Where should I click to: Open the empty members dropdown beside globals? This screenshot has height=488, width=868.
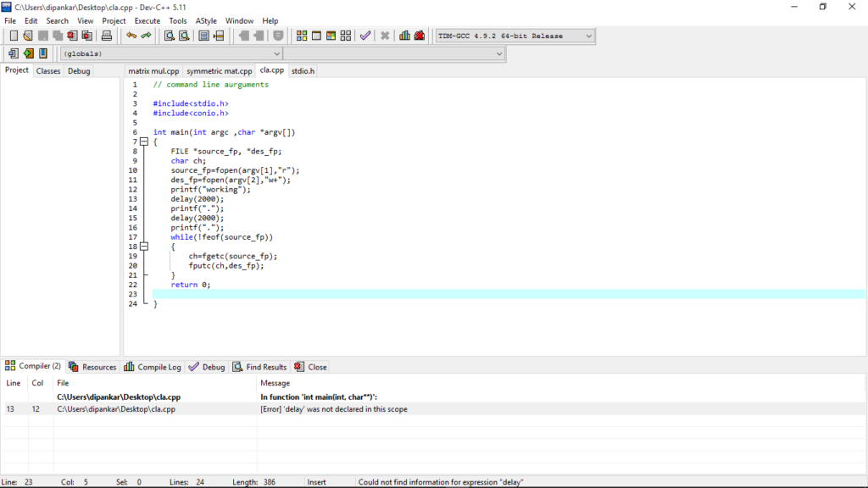point(499,53)
